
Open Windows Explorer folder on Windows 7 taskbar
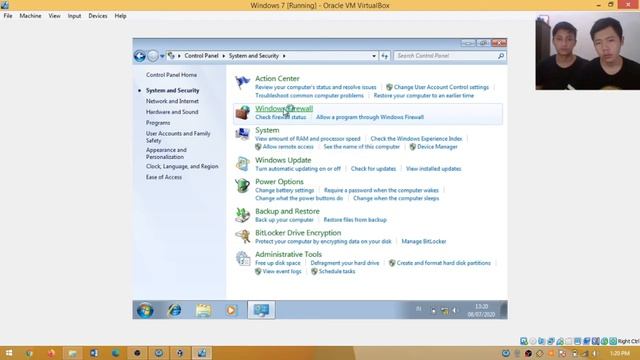[203, 310]
